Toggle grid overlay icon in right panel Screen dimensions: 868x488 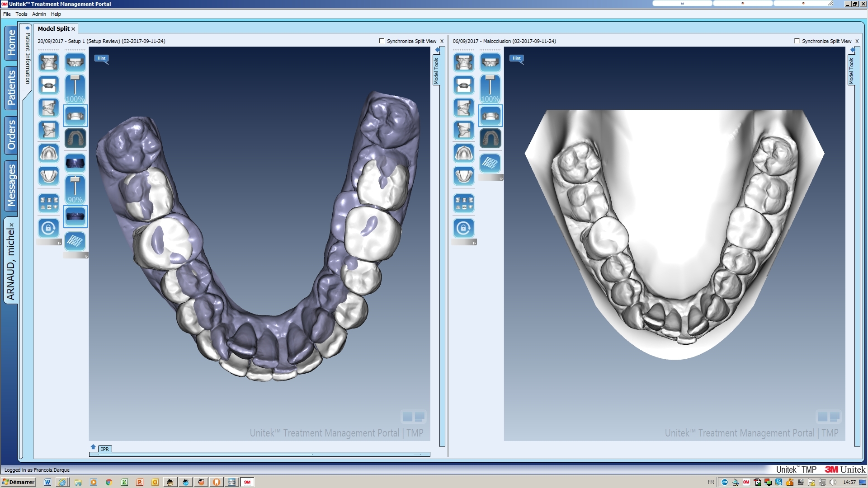click(490, 163)
